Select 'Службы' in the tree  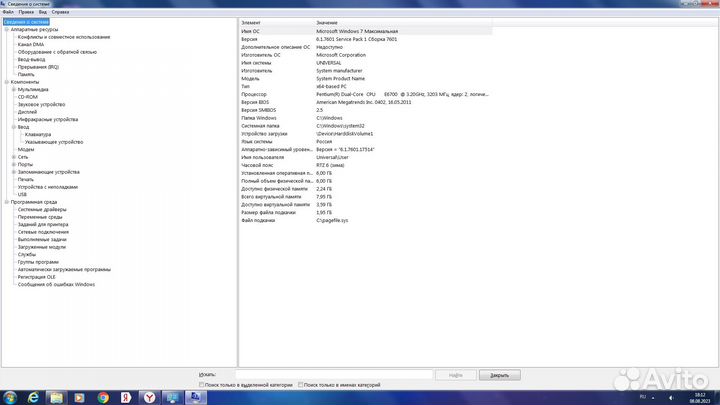tap(27, 254)
